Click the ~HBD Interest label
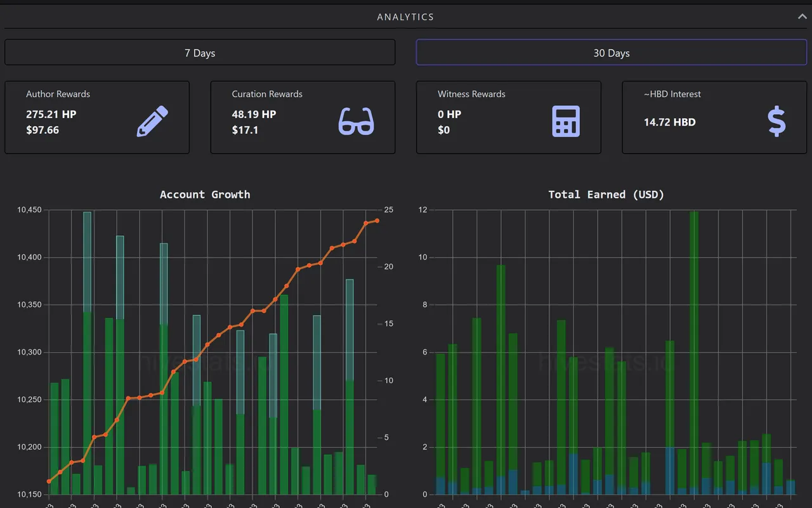This screenshot has width=812, height=508. (672, 94)
